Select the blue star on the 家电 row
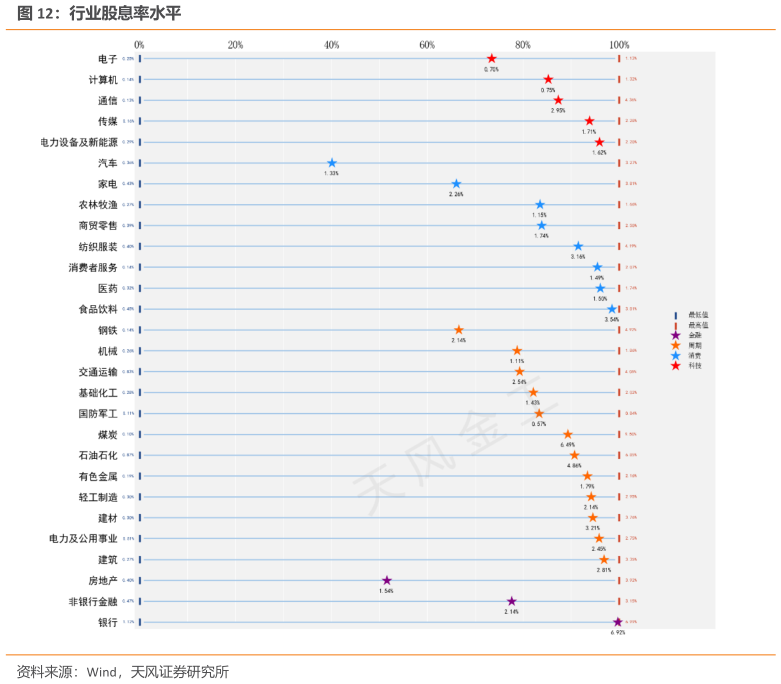This screenshot has height=684, width=781. (x=456, y=184)
